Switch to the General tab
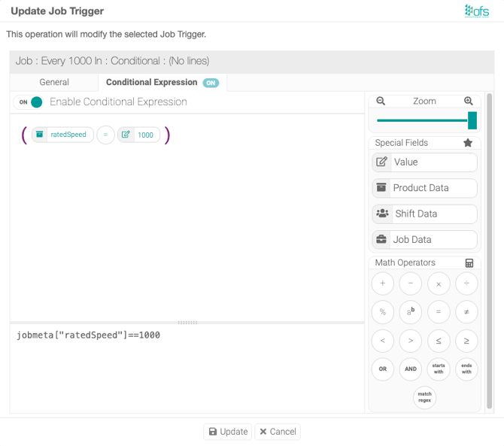 coord(54,82)
